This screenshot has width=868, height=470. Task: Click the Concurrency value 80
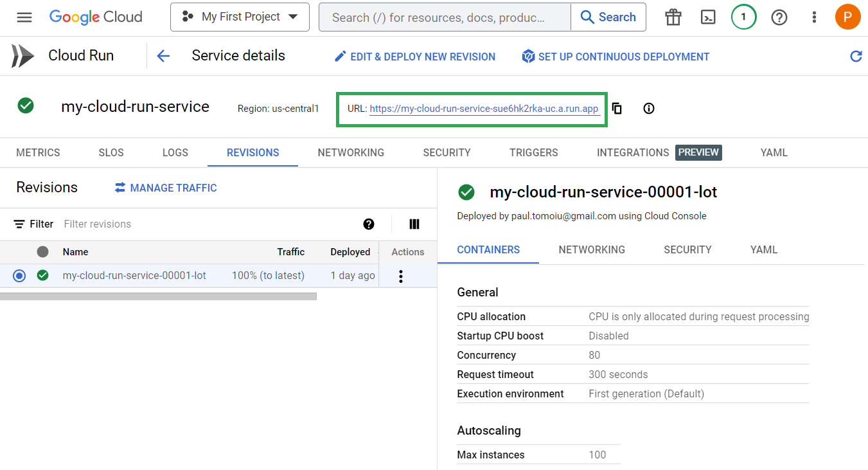pyautogui.click(x=594, y=355)
